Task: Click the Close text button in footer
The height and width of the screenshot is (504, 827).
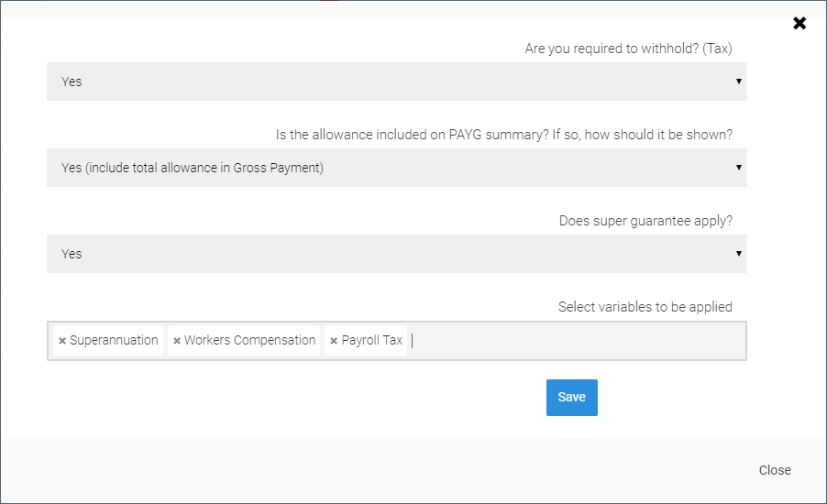Action: click(x=775, y=470)
